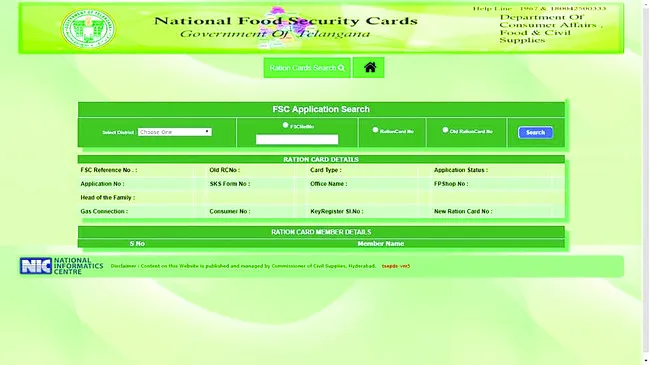Select the Old RationCard No radio button

coord(445,130)
